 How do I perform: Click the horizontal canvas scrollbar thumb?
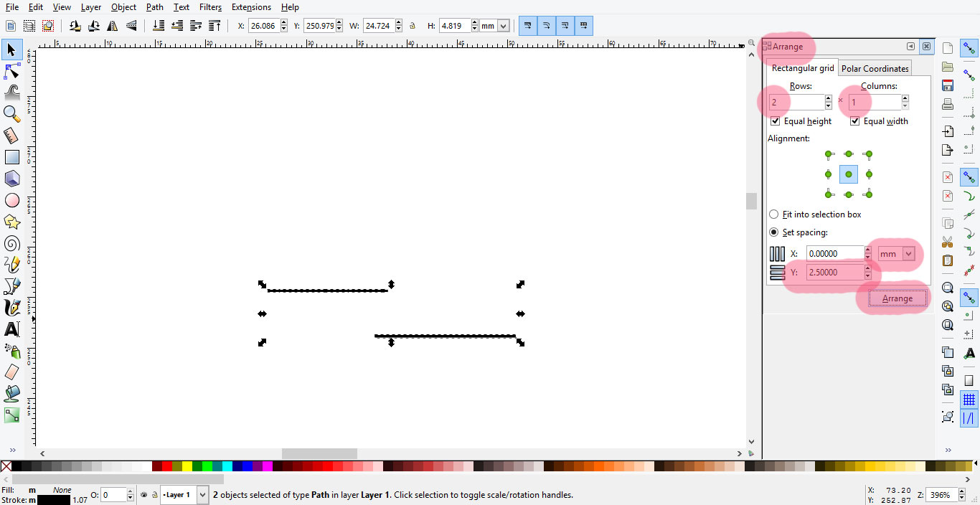point(319,453)
